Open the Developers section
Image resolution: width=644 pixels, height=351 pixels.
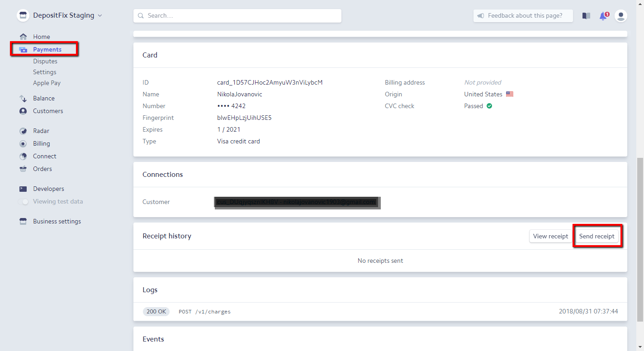[48, 189]
